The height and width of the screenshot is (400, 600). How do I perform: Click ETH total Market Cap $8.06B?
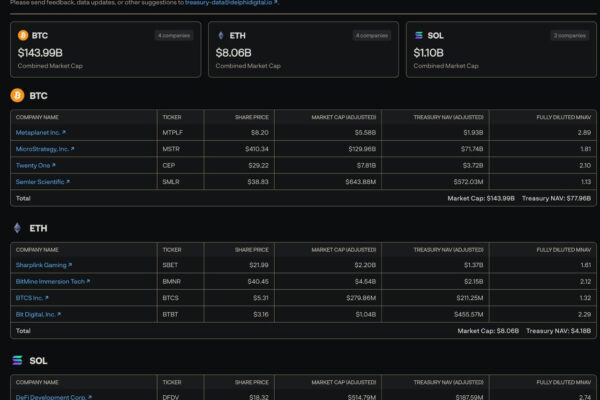coord(488,331)
